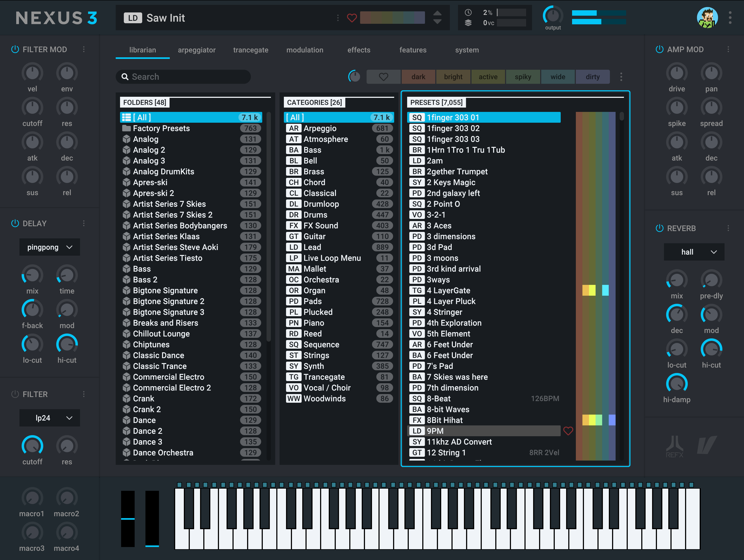Viewport: 744px width, 560px height.
Task: Click the voices layers icon
Action: pos(468,23)
